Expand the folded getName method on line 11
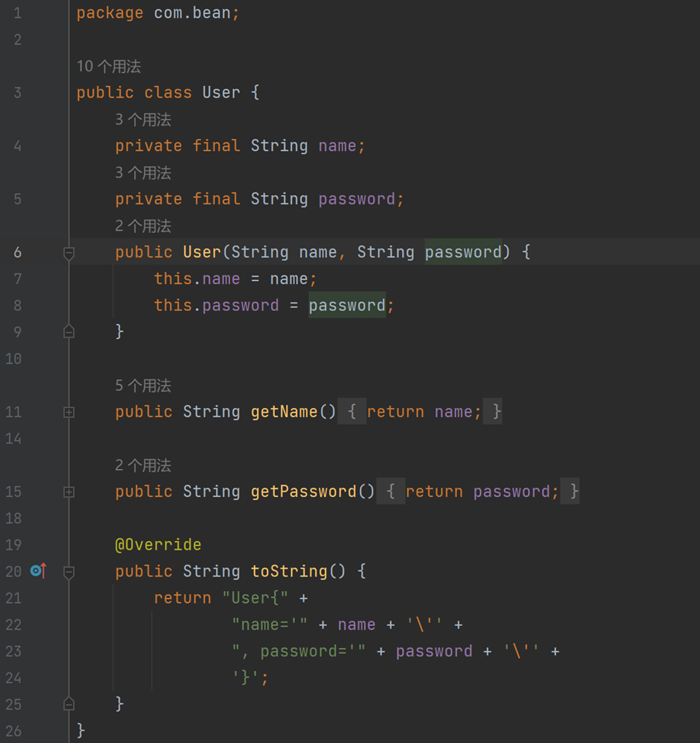This screenshot has height=743, width=700. click(x=69, y=413)
